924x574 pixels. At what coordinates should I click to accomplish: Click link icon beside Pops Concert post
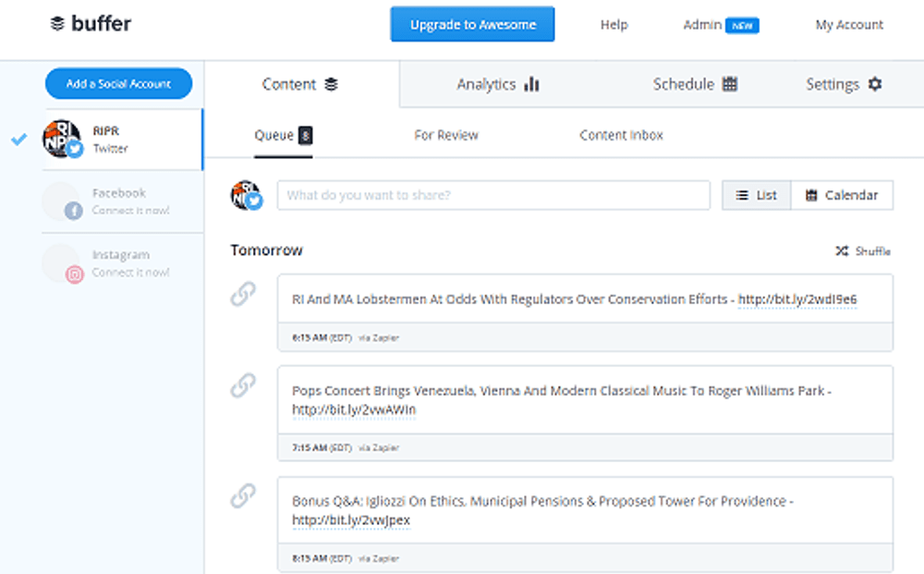coord(243,385)
